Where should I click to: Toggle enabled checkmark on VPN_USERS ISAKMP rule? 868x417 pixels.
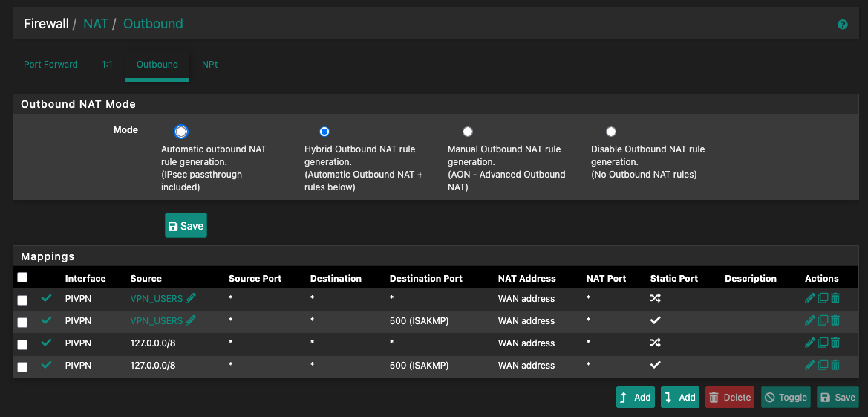click(x=47, y=320)
